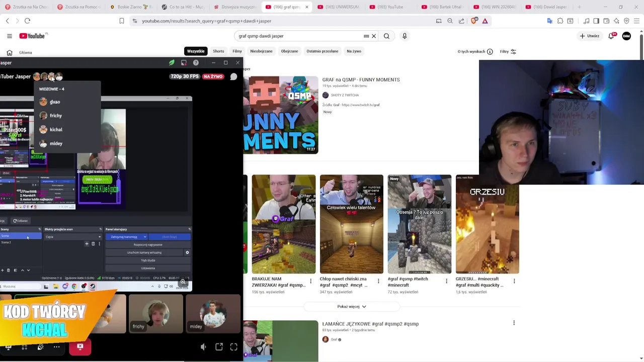The width and height of the screenshot is (644, 362).
Task: Open Brave Rewards triangle icon
Action: (485, 21)
